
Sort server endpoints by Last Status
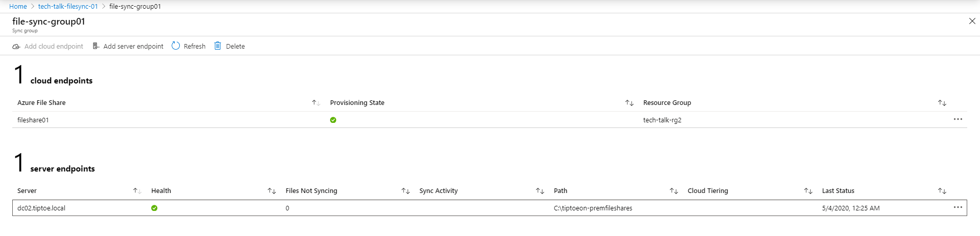click(942, 191)
